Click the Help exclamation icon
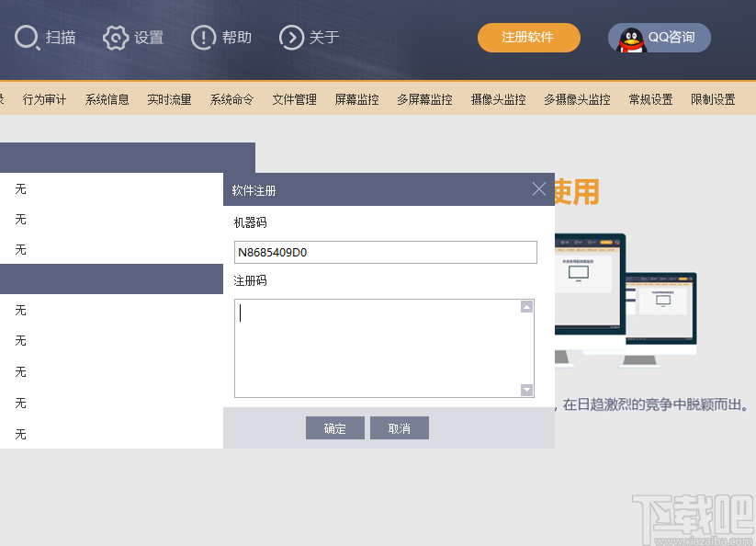Image resolution: width=756 pixels, height=546 pixels. (203, 38)
